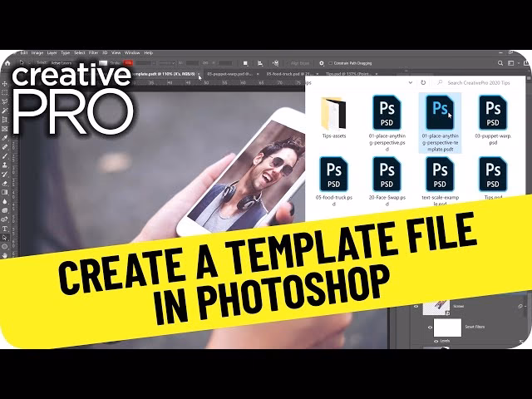532x399 pixels.
Task: Click the Search CreativePro 2020 Tips field
Action: pos(479,82)
